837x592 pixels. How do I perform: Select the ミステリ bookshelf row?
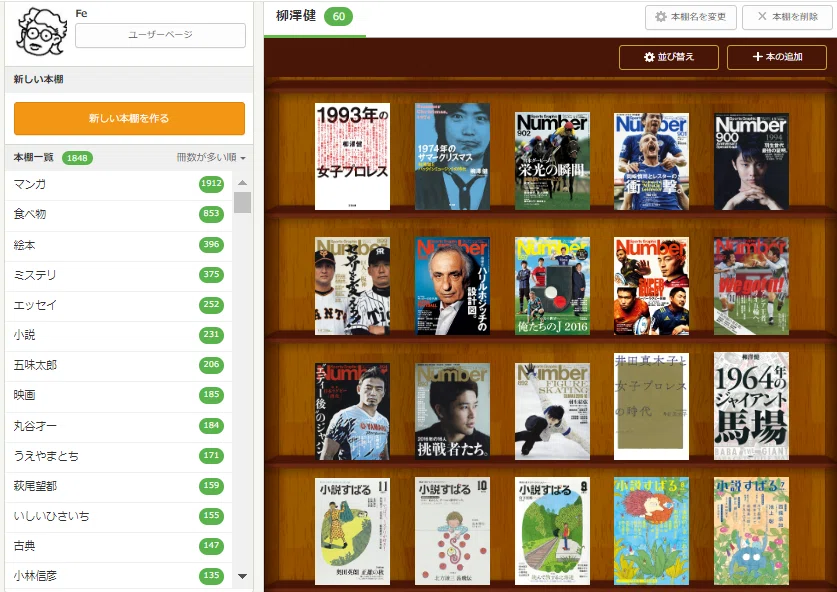(119, 275)
